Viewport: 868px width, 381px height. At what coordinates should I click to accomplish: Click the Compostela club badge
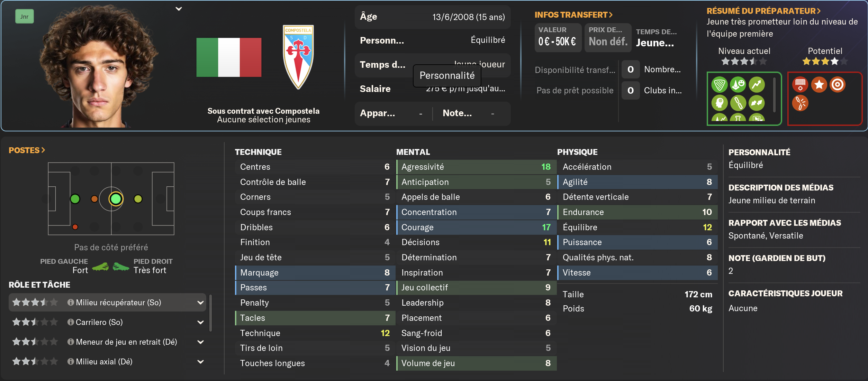click(x=298, y=57)
